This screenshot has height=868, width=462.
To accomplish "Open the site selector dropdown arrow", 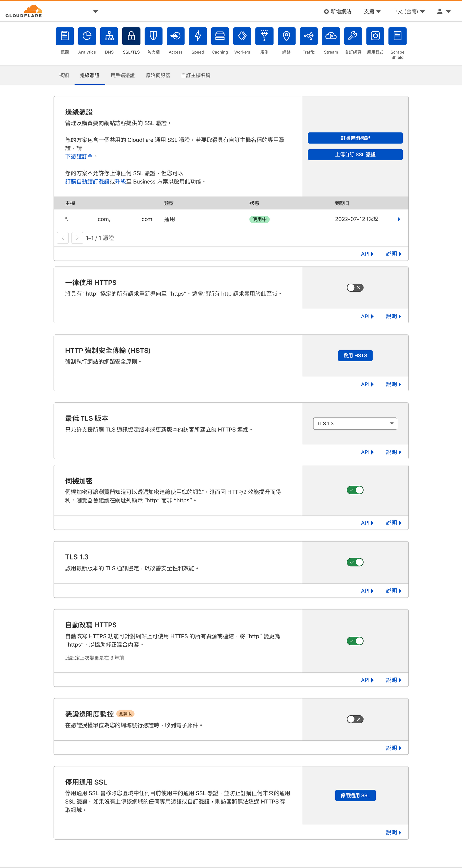I will [x=96, y=12].
